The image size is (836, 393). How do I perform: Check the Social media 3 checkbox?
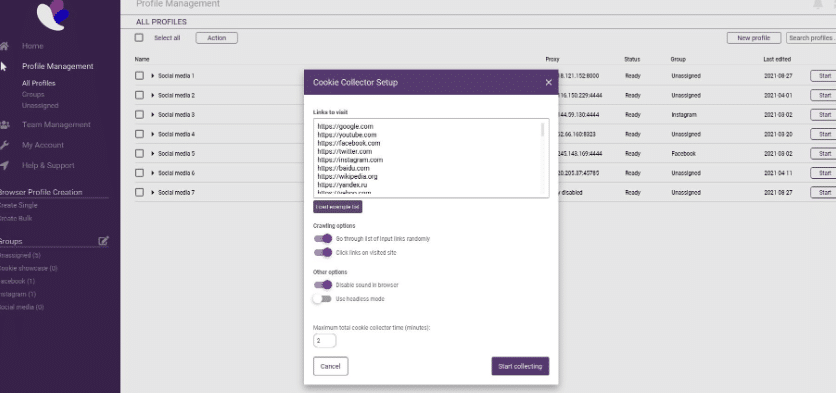[139, 115]
